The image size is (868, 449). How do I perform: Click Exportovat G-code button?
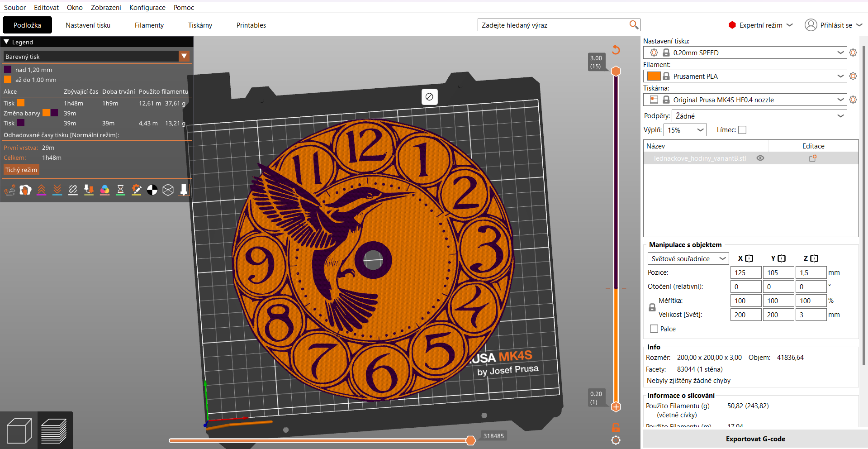[755, 439]
